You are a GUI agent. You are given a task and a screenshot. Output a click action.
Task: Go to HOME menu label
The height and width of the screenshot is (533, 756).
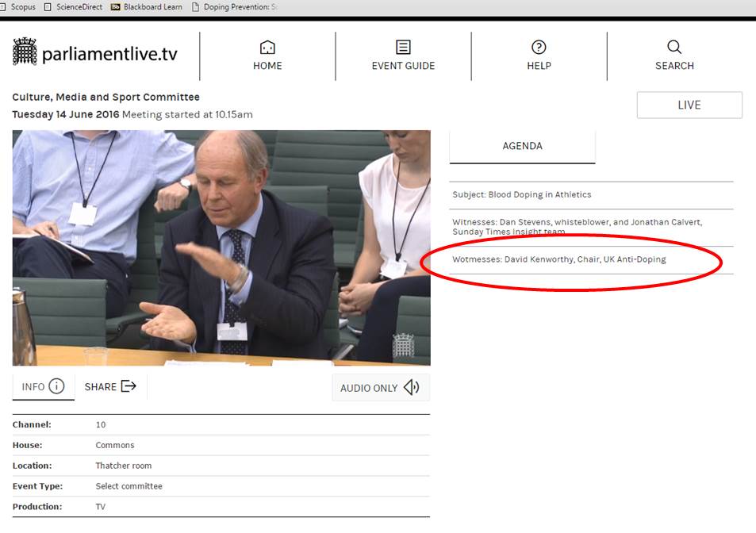tap(267, 66)
